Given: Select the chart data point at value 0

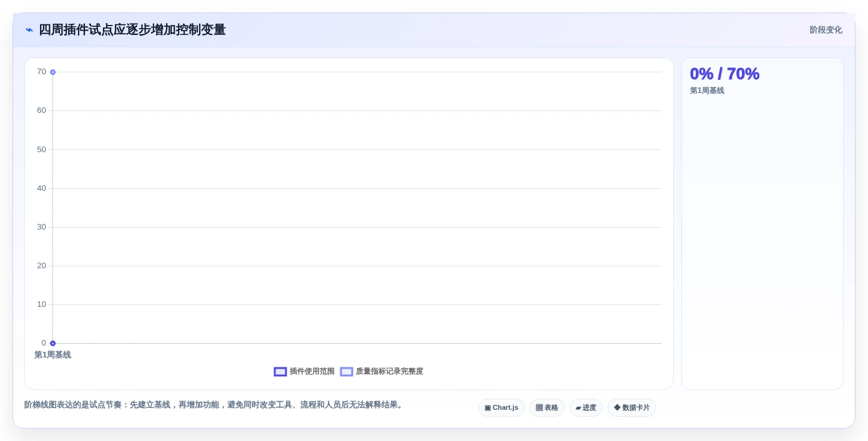Looking at the screenshot, I should click(52, 343).
